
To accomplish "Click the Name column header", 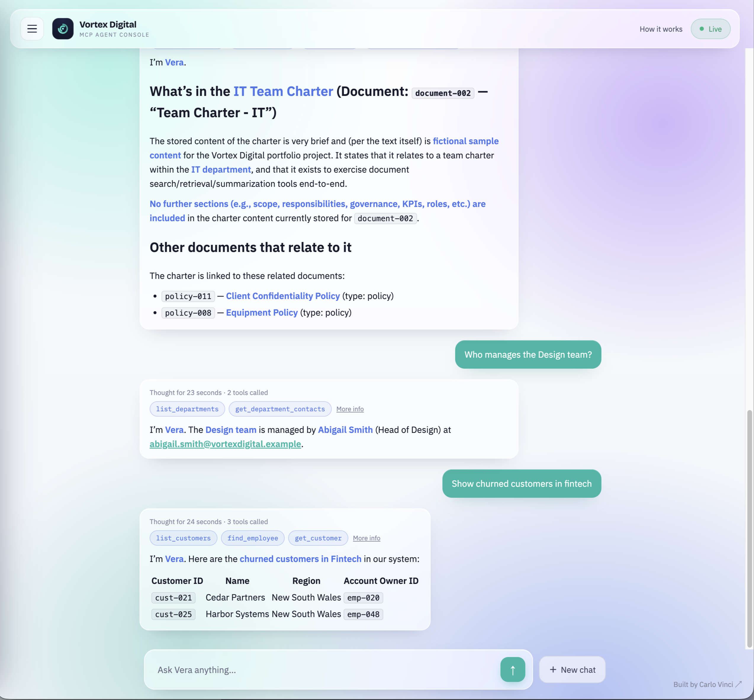I will pos(237,581).
